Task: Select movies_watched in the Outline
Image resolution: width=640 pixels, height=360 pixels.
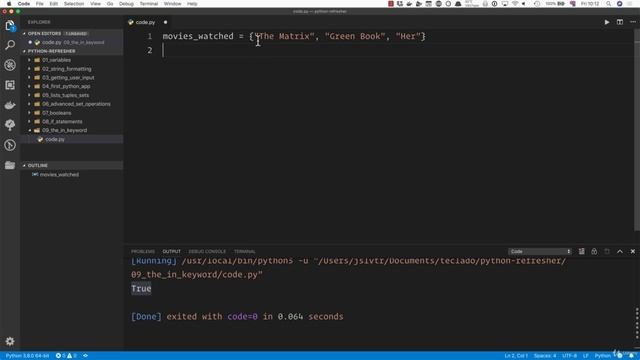Action: [59, 175]
